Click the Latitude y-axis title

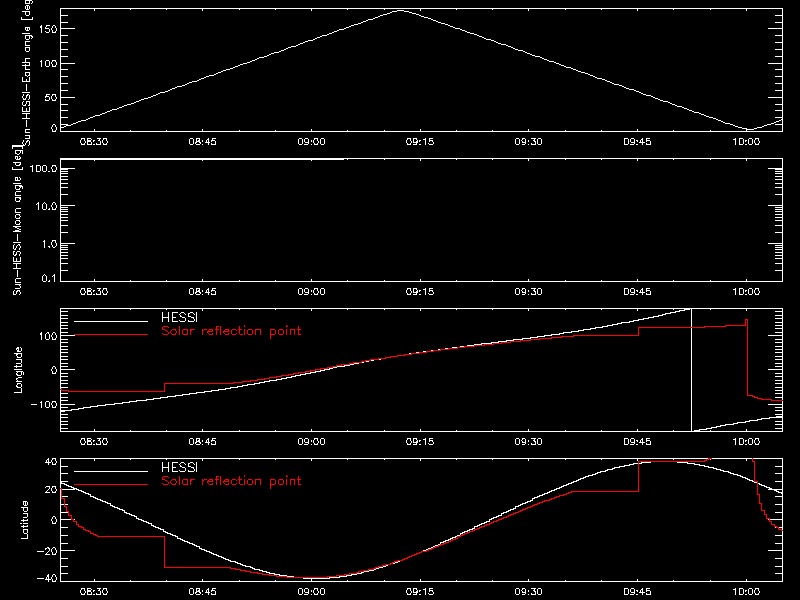(x=24, y=520)
